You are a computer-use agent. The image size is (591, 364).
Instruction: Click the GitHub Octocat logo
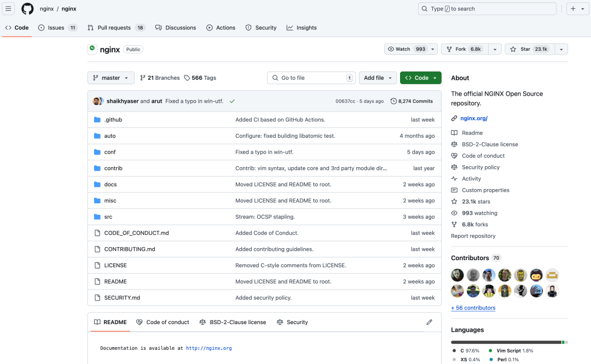pos(27,9)
